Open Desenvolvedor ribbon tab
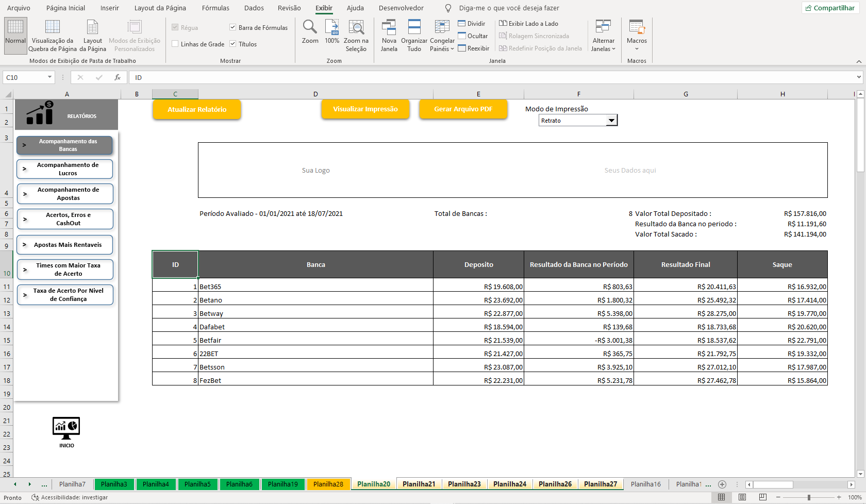Image resolution: width=866 pixels, height=504 pixels. tap(401, 8)
